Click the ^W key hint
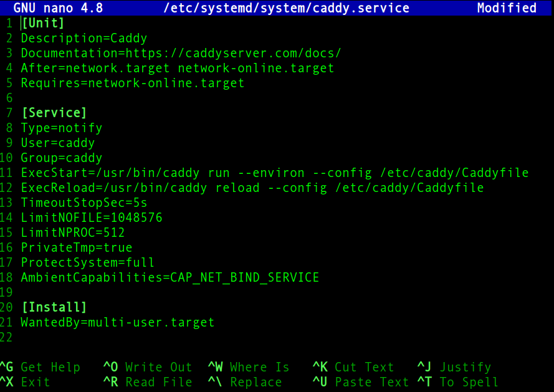Image resolution: width=554 pixels, height=392 pixels. 216,367
